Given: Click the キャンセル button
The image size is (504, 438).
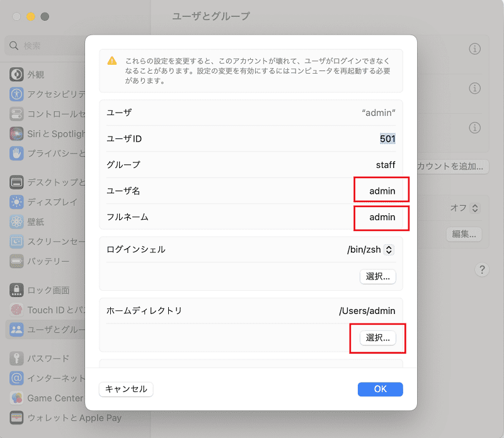Looking at the screenshot, I should (126, 389).
